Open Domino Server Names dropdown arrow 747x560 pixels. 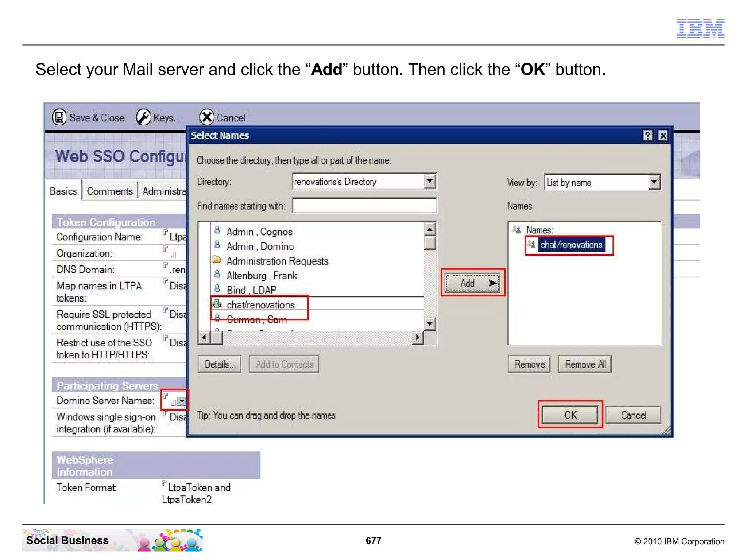(182, 401)
